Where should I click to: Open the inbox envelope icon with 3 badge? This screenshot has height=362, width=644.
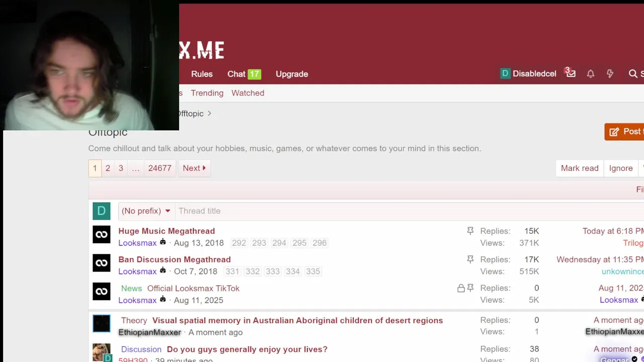tap(571, 73)
